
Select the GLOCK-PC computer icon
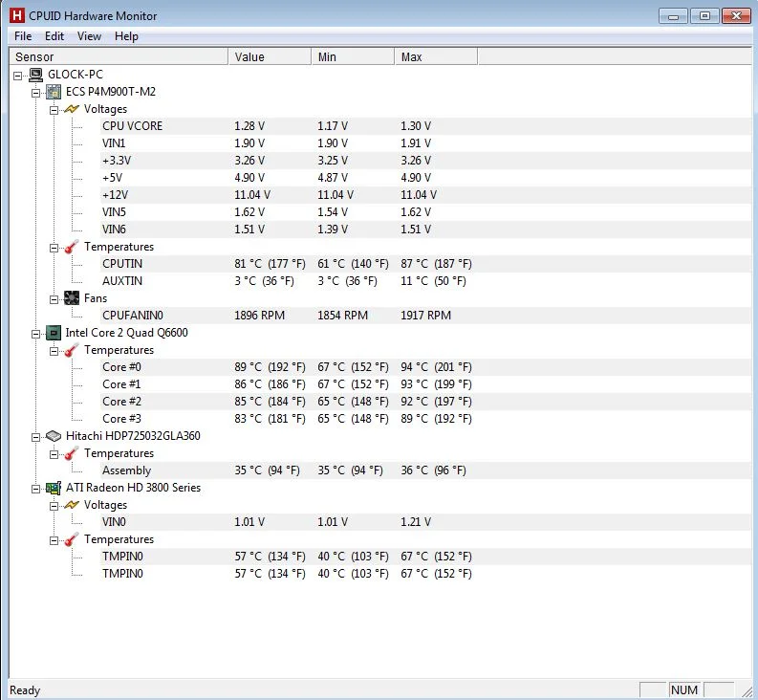pos(35,75)
